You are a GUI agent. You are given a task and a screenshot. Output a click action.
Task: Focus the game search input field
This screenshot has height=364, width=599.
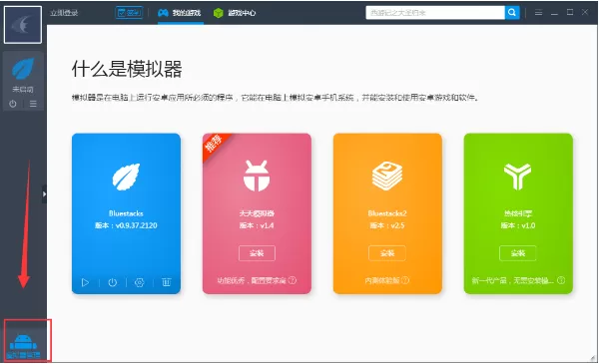(435, 13)
